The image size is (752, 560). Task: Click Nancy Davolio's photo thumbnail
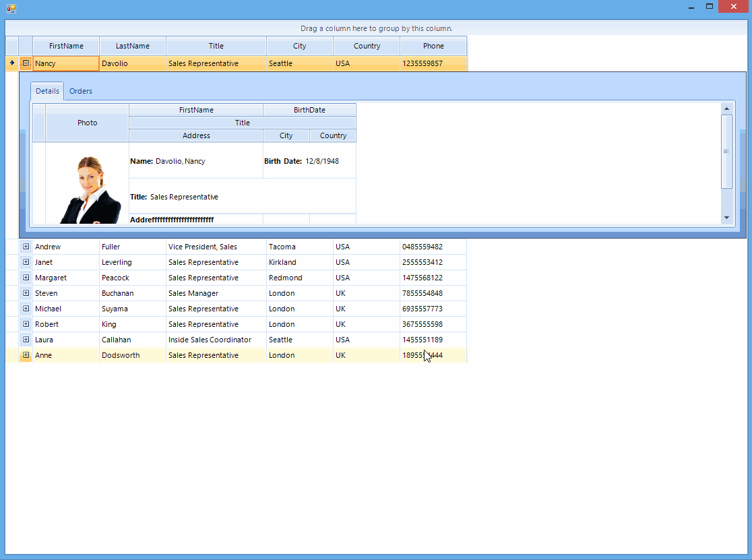point(90,190)
